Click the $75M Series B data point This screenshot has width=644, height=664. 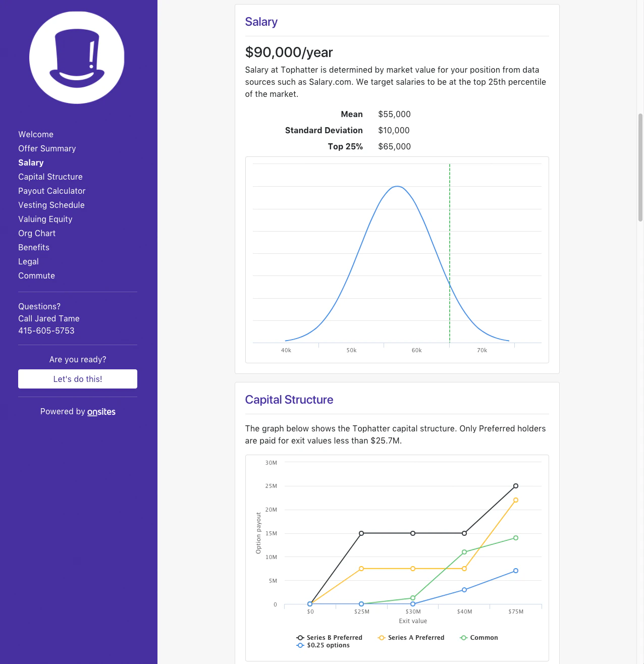[x=515, y=485]
